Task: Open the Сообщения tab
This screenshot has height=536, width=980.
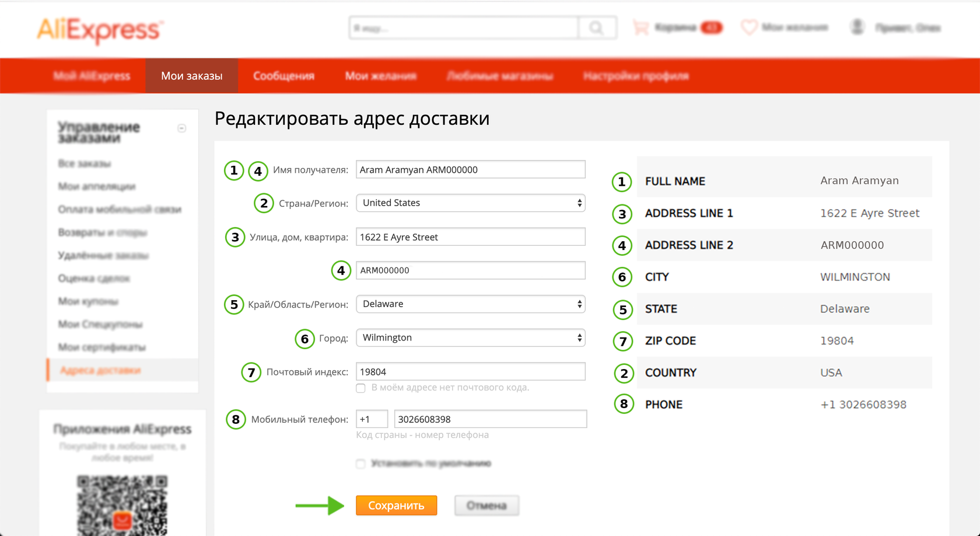Action: point(283,76)
